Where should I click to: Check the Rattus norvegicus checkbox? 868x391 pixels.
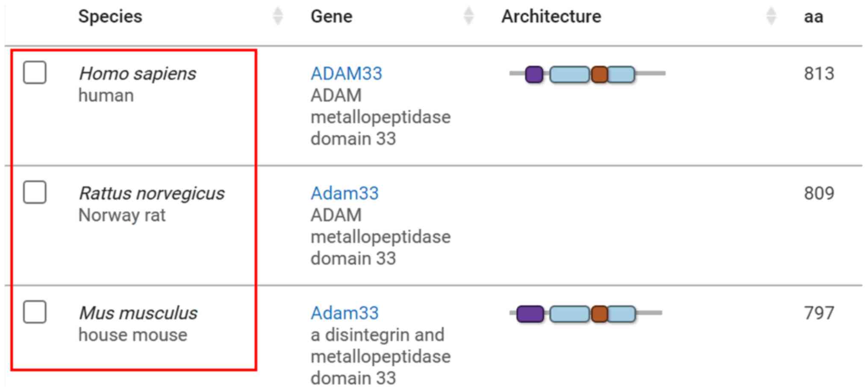tap(35, 192)
